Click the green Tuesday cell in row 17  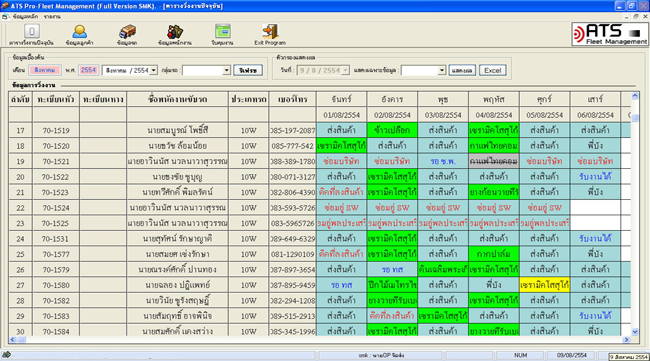(392, 131)
